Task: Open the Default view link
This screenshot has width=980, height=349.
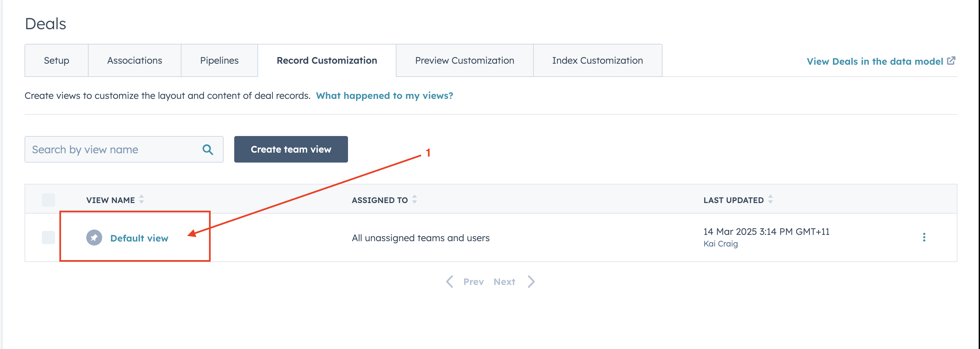Action: [x=139, y=238]
